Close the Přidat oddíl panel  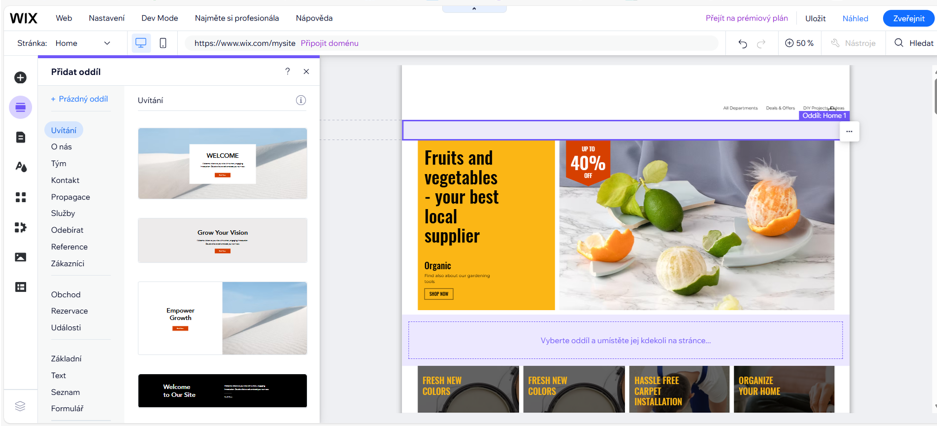(306, 72)
